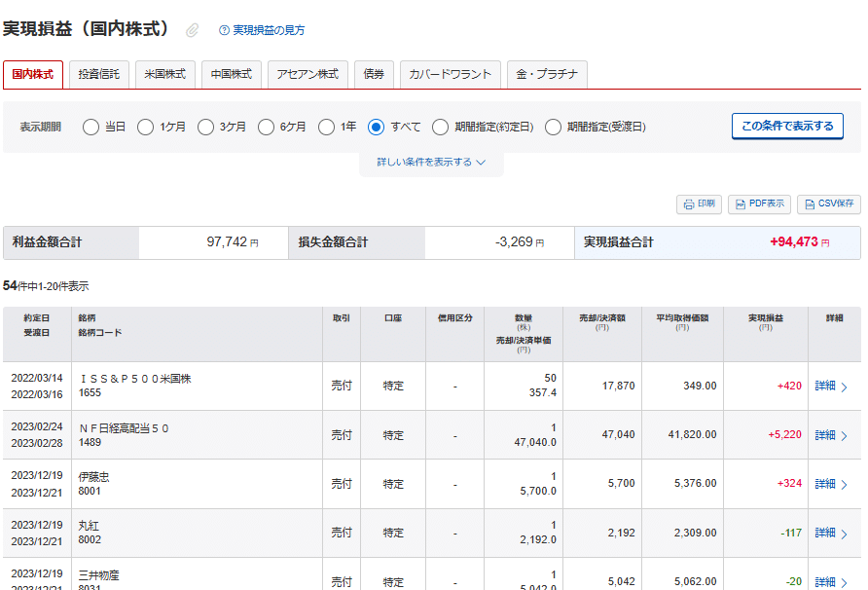Image resolution: width=868 pixels, height=590 pixels.
Task: Save the data with CSV保存
Action: point(828,204)
